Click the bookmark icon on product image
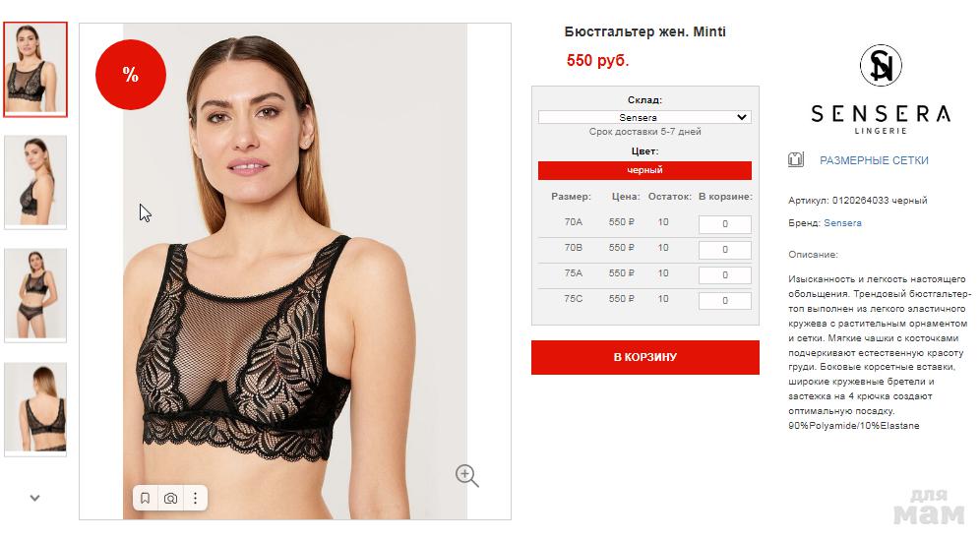 pos(145,498)
